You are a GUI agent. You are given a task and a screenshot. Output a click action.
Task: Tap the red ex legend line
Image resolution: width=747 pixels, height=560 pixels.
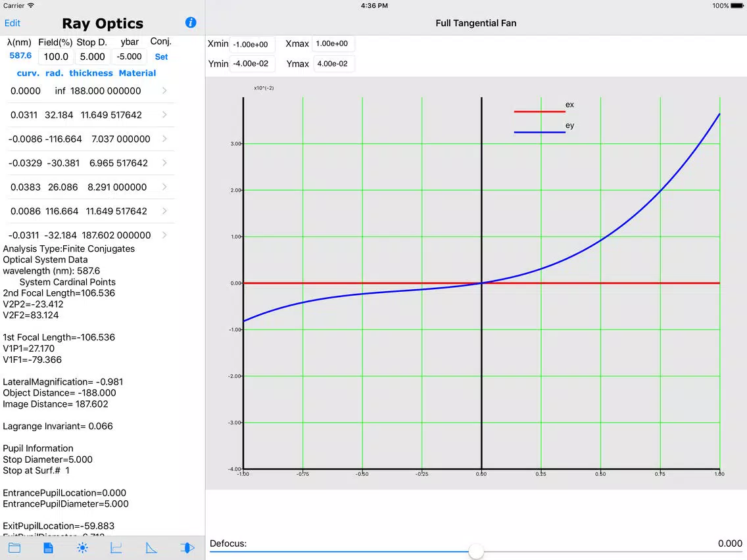[x=539, y=112]
